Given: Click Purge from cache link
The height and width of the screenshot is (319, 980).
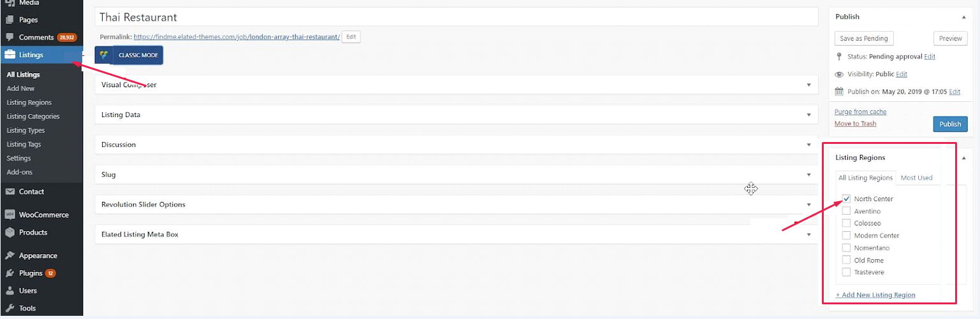Looking at the screenshot, I should tap(860, 112).
